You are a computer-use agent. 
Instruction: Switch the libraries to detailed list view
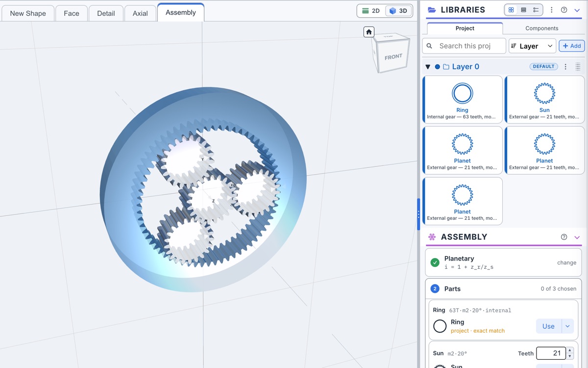pos(536,10)
